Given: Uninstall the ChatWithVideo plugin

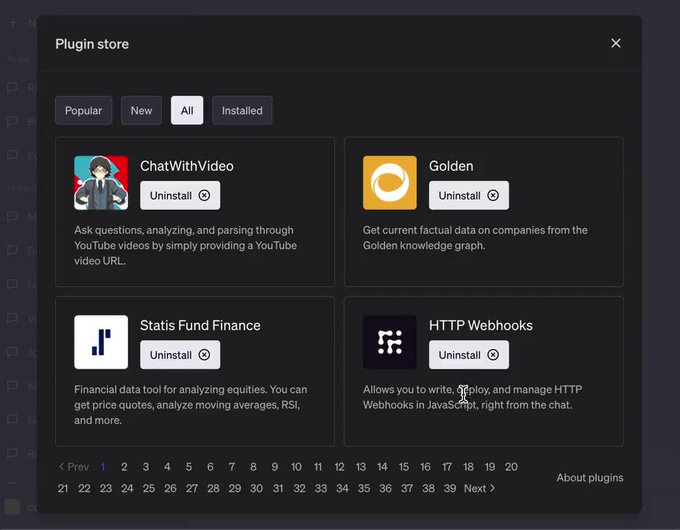Looking at the screenshot, I should click(x=180, y=196).
